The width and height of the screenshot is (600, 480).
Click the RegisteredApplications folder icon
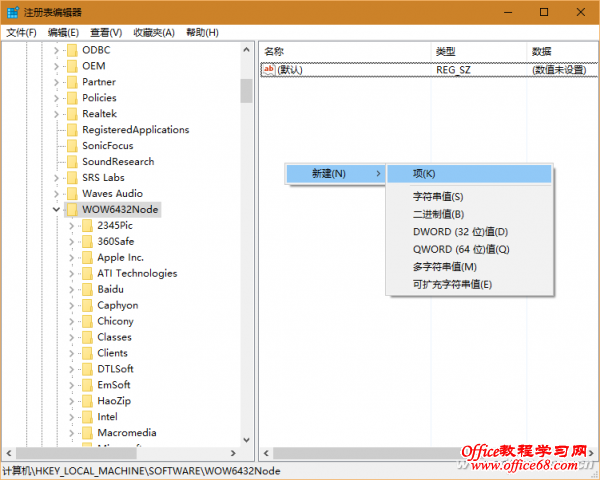(72, 130)
